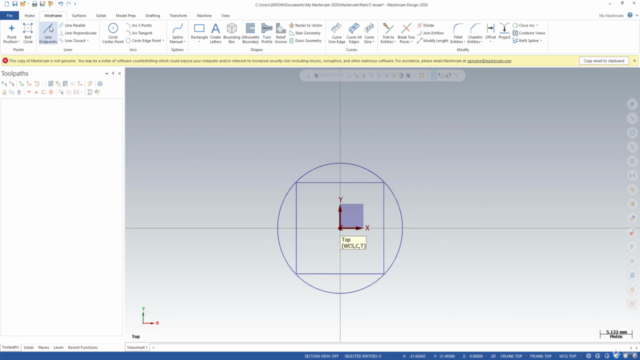Close the Toolpaths panel
Screen dimensions: 640x360
119,73
